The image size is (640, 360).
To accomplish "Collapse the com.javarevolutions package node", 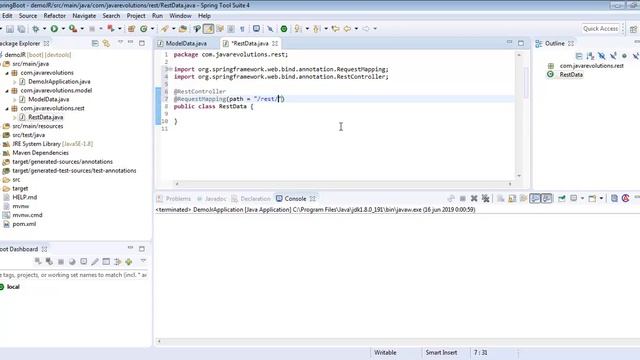I will [x=7, y=73].
